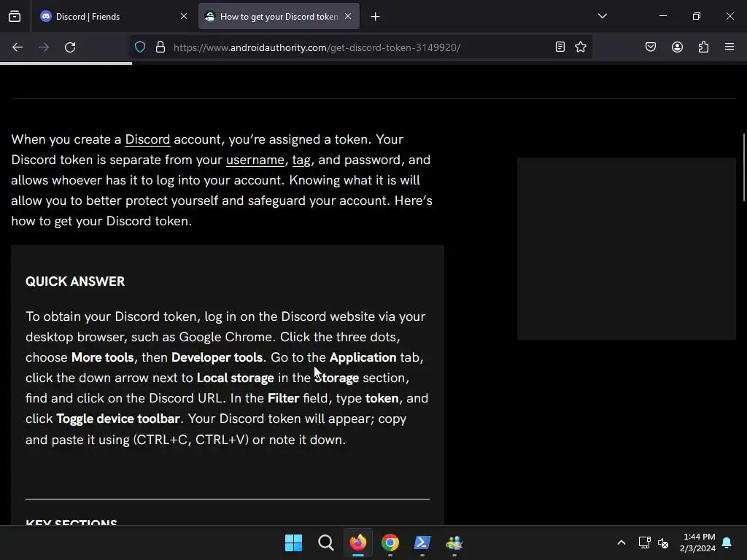Close the Discord token article tab
Screen dimensions: 747x560
coord(348,16)
